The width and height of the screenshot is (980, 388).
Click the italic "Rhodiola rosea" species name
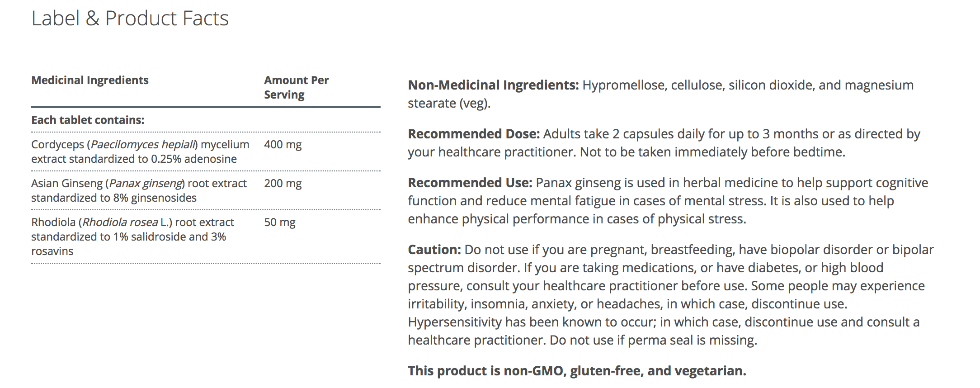click(x=120, y=222)
